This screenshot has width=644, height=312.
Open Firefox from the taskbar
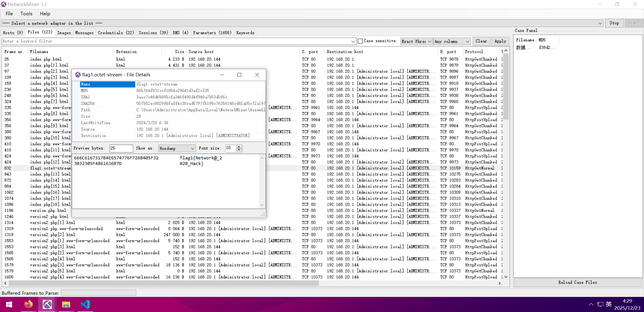[x=28, y=304]
